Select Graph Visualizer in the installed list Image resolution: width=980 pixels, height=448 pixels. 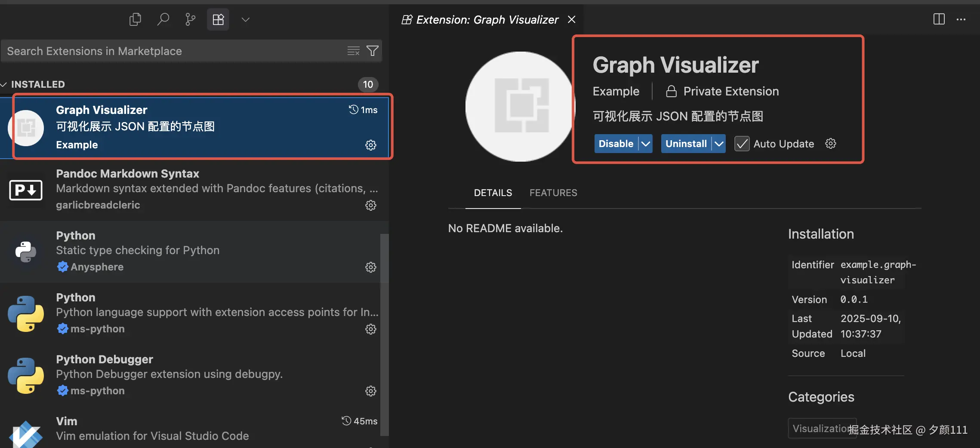(x=194, y=127)
